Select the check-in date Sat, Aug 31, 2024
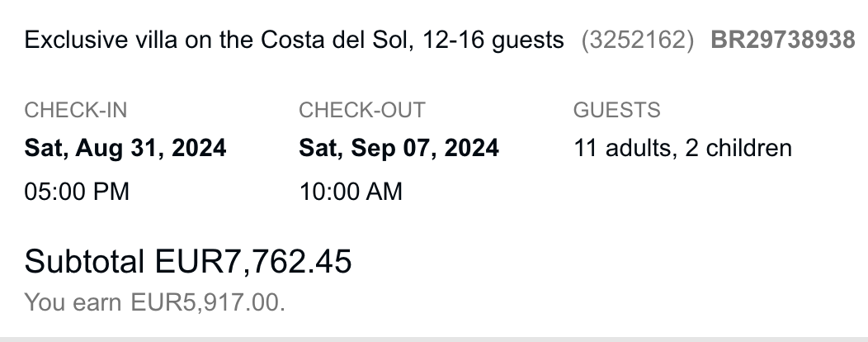 [125, 149]
